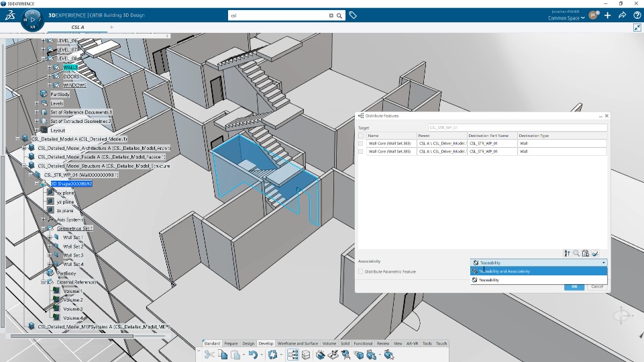Switch to the Functional toolbar tab
Image resolution: width=644 pixels, height=362 pixels.
(x=363, y=343)
